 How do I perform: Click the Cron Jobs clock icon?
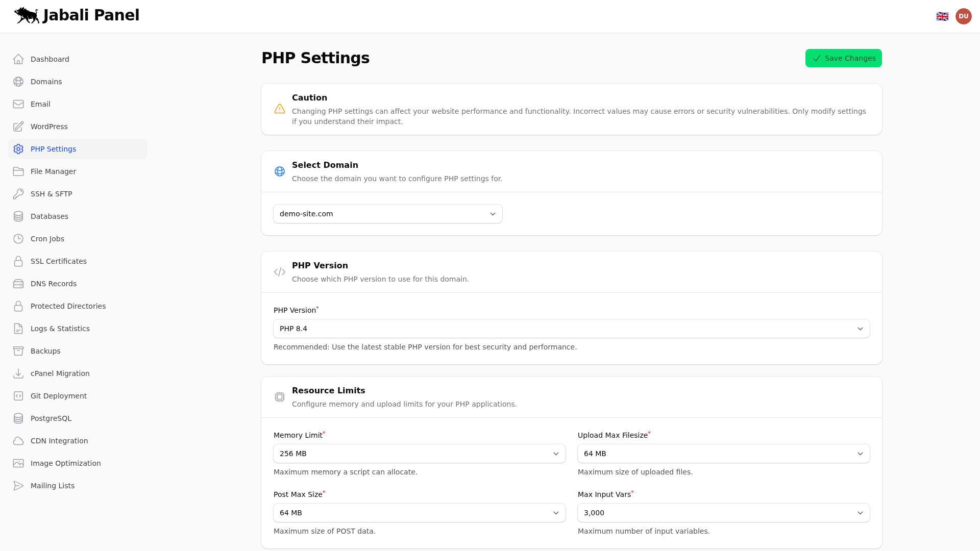[x=18, y=239]
